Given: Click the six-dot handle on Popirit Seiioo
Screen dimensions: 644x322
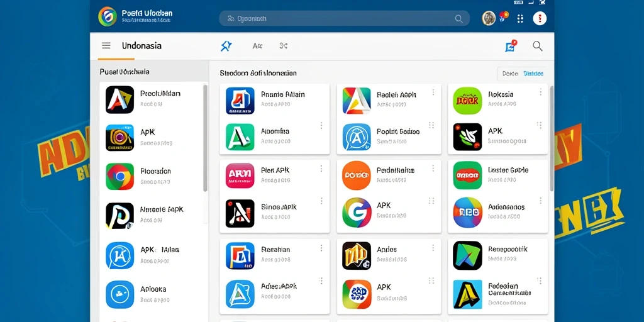Looking at the screenshot, I should [431, 125].
